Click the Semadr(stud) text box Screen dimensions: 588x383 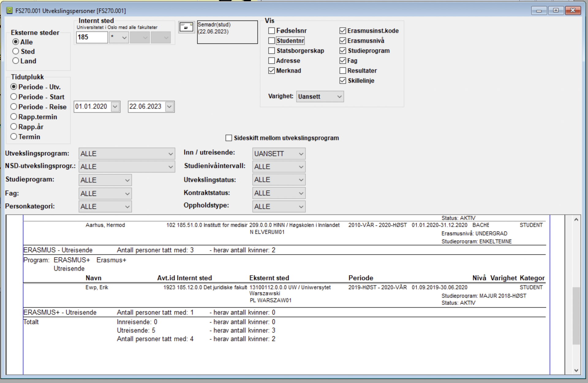[227, 32]
